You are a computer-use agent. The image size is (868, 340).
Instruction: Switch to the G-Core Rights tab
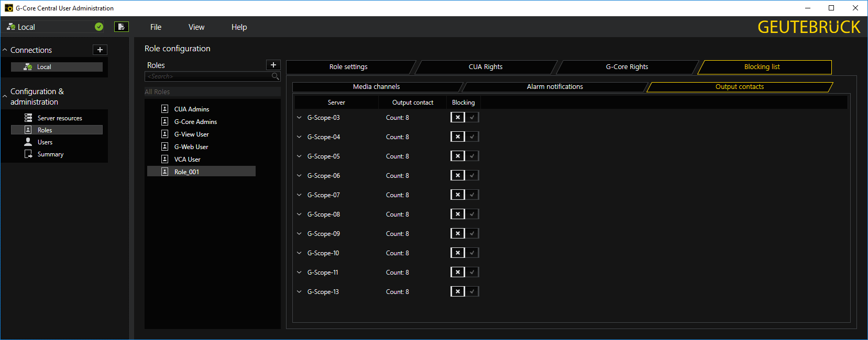point(627,67)
